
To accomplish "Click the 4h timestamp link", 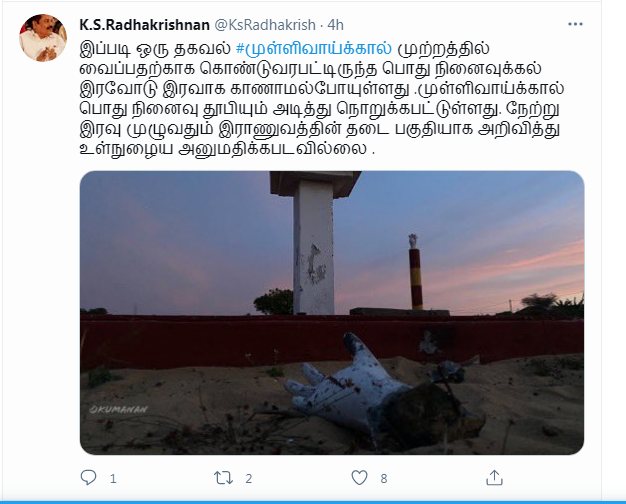I will click(x=335, y=25).
